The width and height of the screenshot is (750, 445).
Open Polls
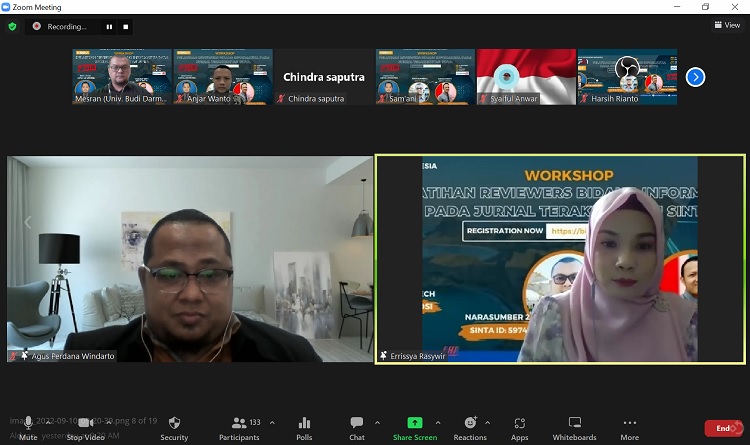pyautogui.click(x=304, y=428)
